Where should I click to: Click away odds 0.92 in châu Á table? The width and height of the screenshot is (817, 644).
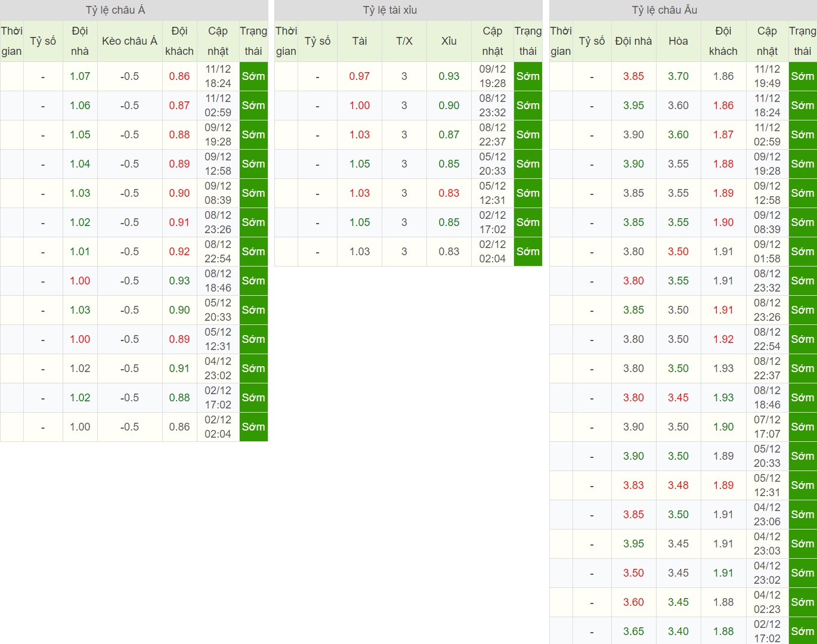click(x=180, y=252)
